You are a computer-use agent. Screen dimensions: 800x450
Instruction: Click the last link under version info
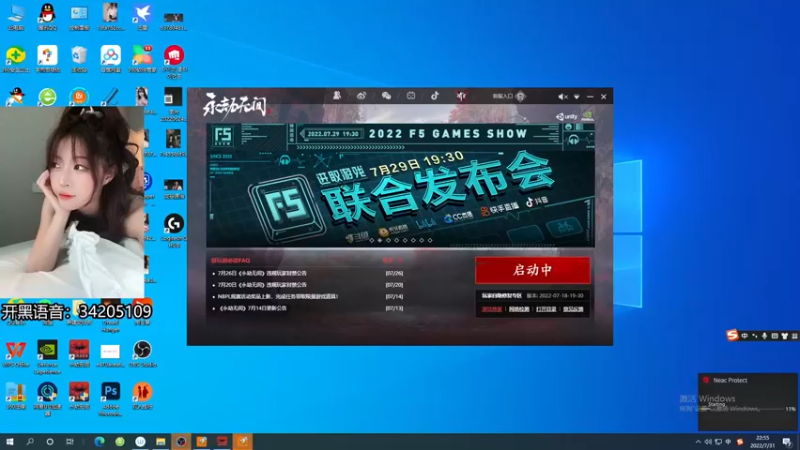pyautogui.click(x=573, y=309)
